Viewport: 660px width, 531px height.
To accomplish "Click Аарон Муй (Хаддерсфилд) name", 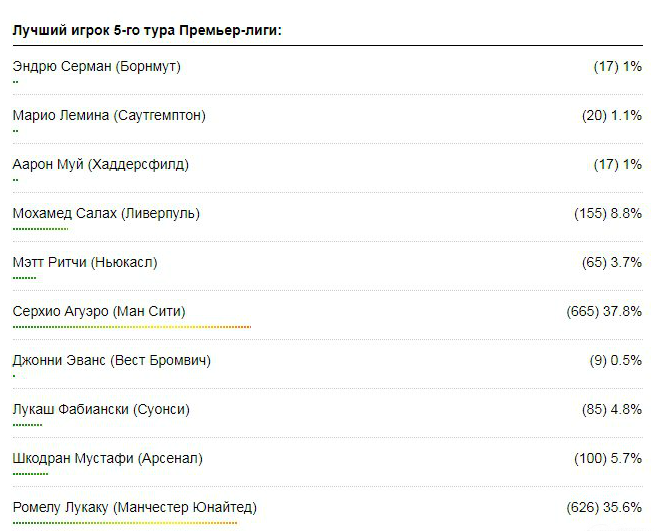I will [101, 164].
